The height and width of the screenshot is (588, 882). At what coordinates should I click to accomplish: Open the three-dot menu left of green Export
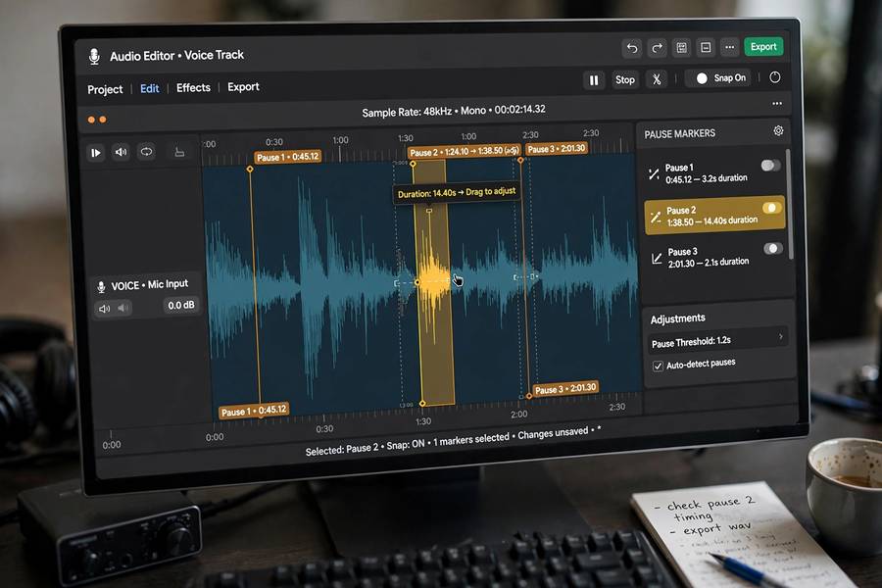(x=729, y=47)
